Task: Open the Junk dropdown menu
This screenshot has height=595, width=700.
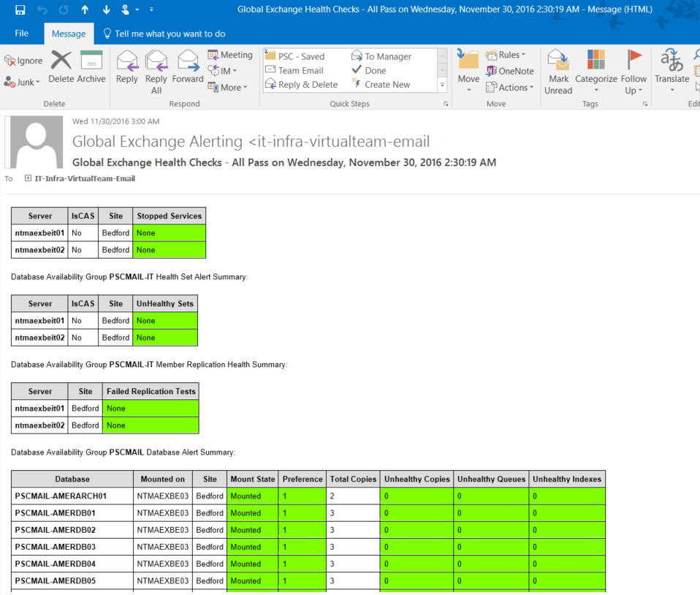Action: pos(23,82)
